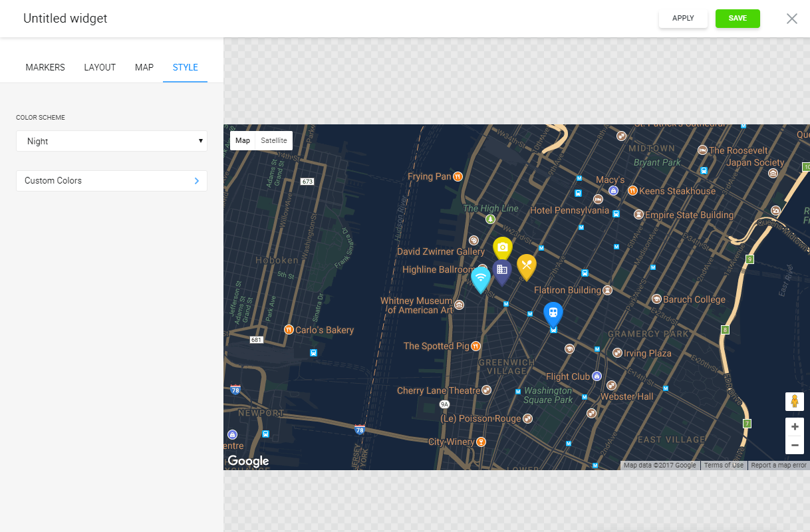The image size is (810, 532).
Task: Select the Map view type
Action: tap(243, 140)
